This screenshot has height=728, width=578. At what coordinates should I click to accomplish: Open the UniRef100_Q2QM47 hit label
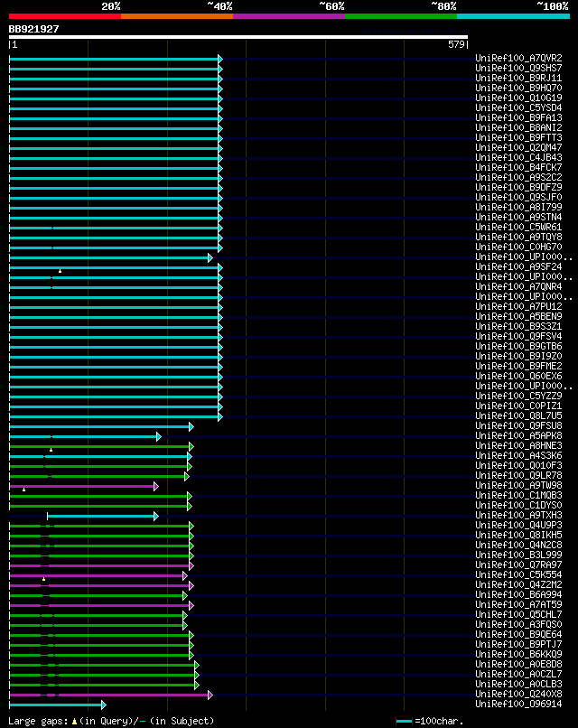[x=518, y=147]
